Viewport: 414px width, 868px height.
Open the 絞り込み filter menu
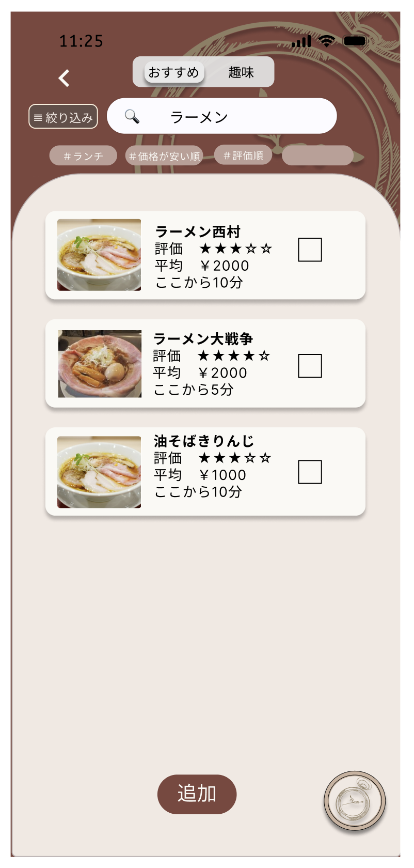(63, 117)
